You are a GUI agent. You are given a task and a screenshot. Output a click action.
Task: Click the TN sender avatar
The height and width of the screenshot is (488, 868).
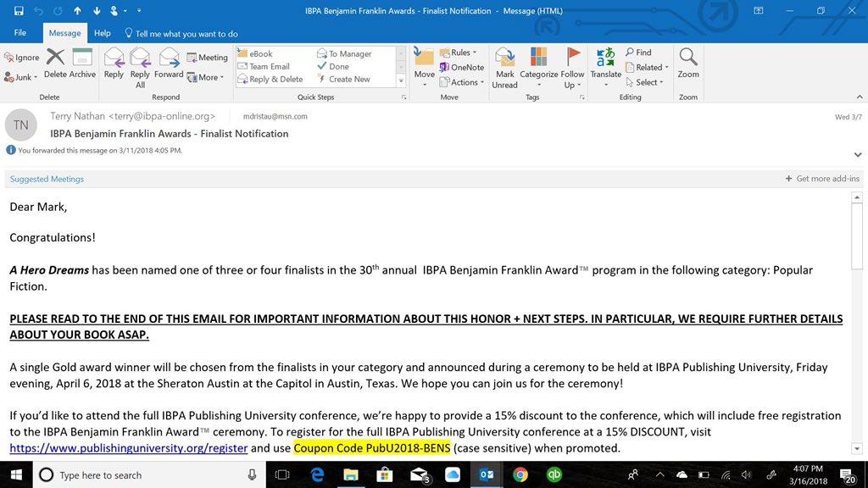tap(21, 125)
